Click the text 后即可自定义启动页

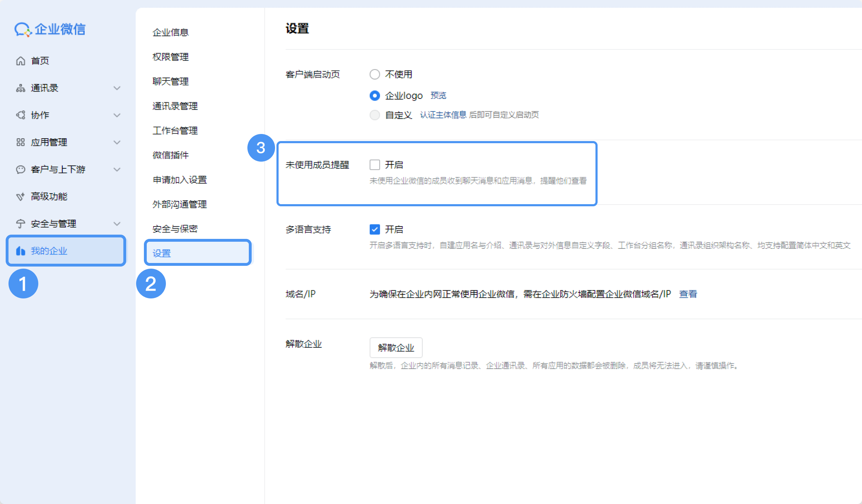click(504, 115)
